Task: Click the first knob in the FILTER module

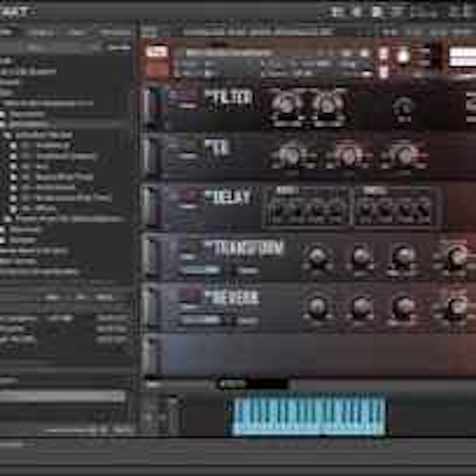Action: [287, 104]
